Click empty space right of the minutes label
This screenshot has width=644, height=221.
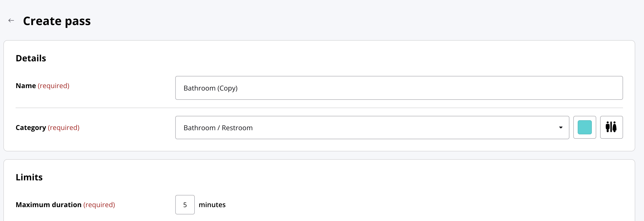(x=425, y=204)
